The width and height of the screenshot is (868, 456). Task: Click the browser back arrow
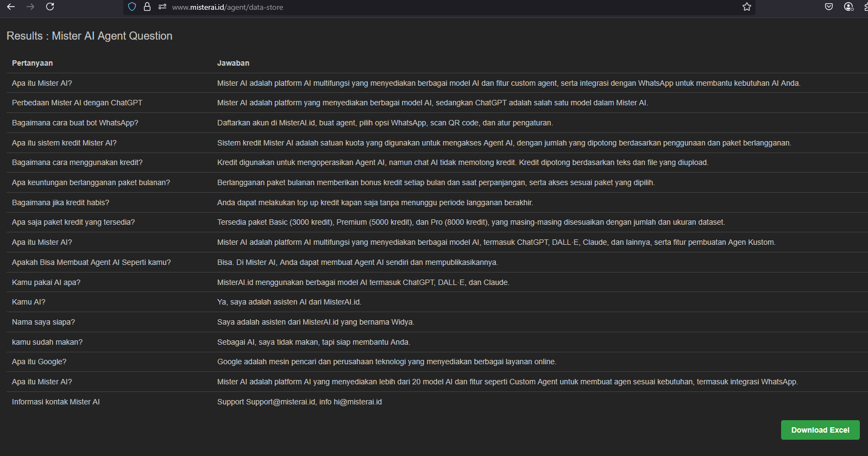click(x=11, y=7)
